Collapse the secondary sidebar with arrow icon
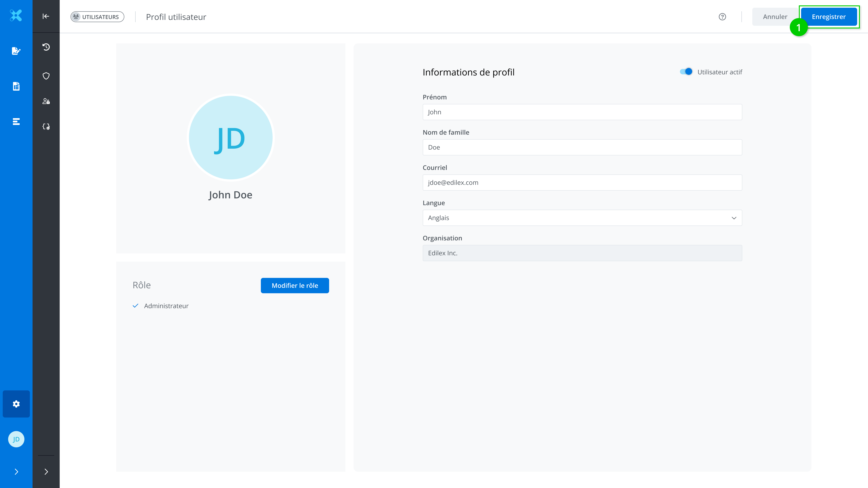The image size is (868, 488). click(x=46, y=16)
